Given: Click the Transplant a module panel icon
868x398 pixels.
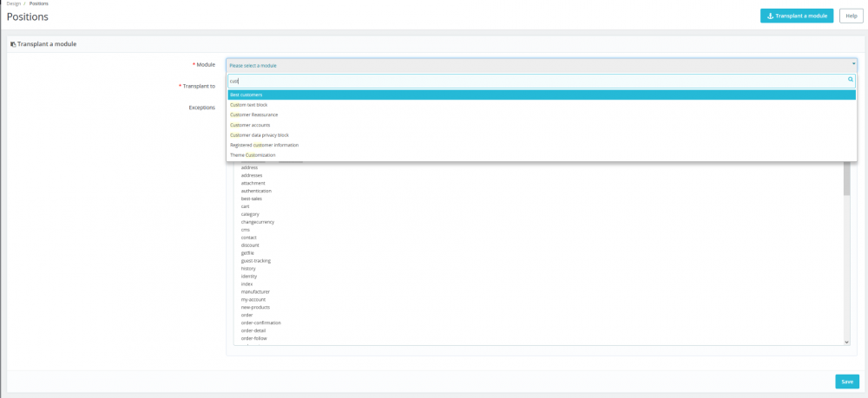Looking at the screenshot, I should 13,44.
